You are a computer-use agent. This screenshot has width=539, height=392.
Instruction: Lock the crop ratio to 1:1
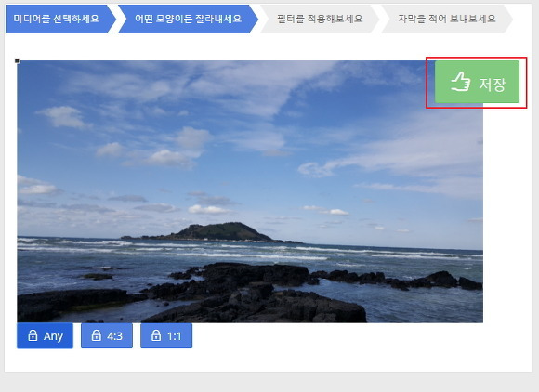[166, 335]
